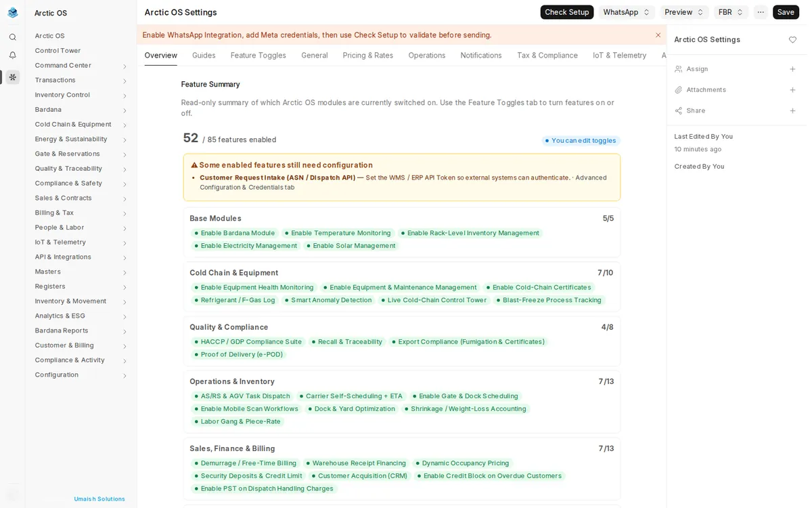Open the Tax & Compliance tab
The height and width of the screenshot is (508, 812).
547,56
